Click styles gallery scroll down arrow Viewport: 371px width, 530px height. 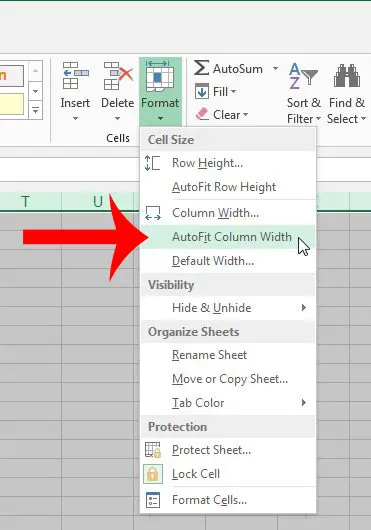click(x=35, y=91)
